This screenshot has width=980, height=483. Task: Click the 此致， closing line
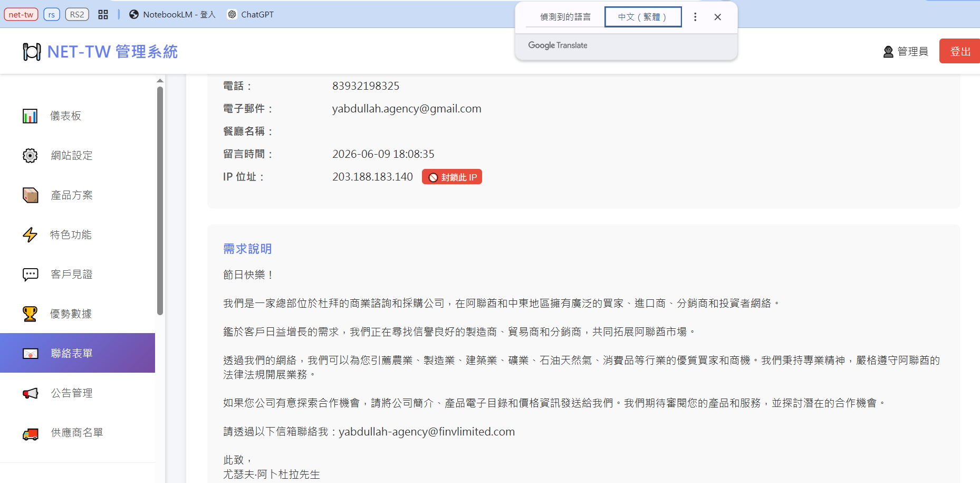pos(238,460)
